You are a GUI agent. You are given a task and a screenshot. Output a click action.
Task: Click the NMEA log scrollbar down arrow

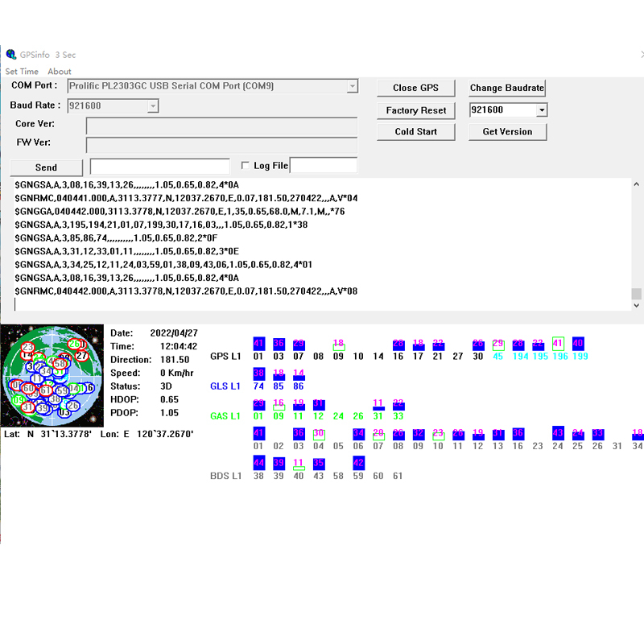point(636,306)
